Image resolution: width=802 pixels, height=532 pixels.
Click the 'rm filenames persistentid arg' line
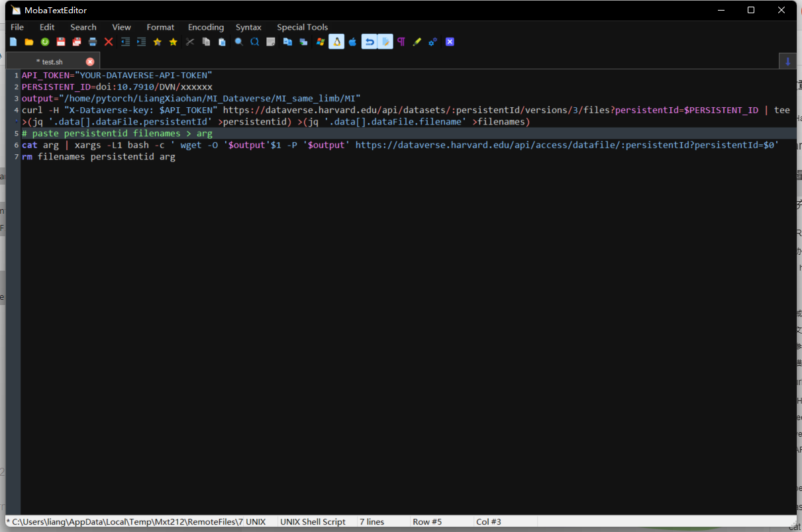pyautogui.click(x=98, y=157)
